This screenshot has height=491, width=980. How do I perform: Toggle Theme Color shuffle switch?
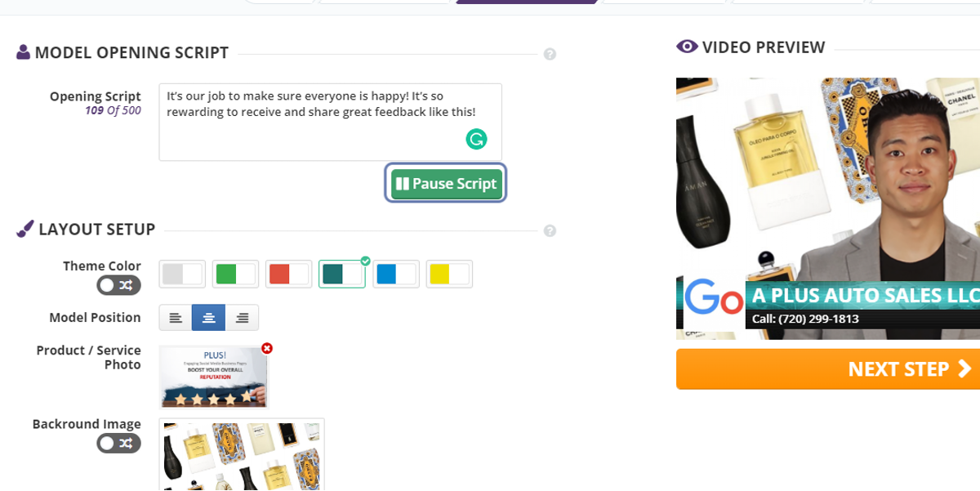coord(118,285)
